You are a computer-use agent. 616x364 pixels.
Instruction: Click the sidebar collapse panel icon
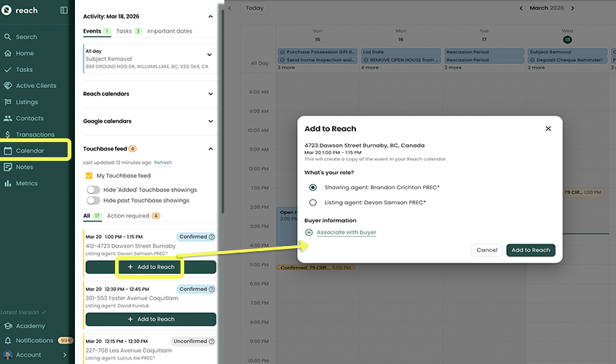click(64, 10)
